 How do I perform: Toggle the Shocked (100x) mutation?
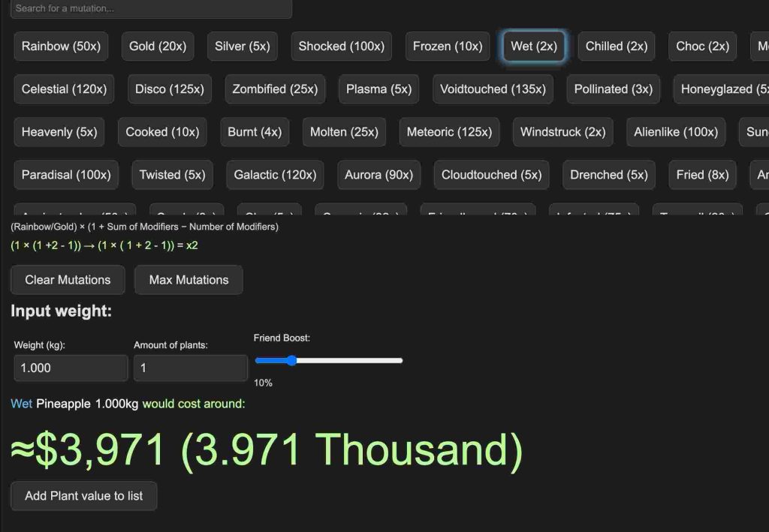point(341,47)
